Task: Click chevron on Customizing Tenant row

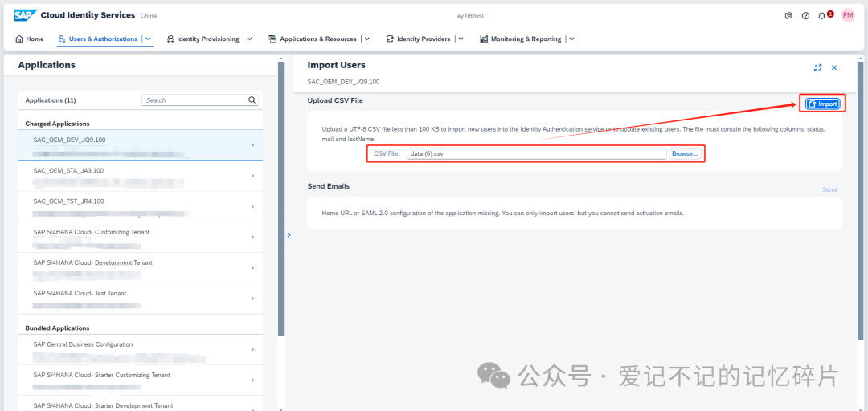Action: pos(252,238)
